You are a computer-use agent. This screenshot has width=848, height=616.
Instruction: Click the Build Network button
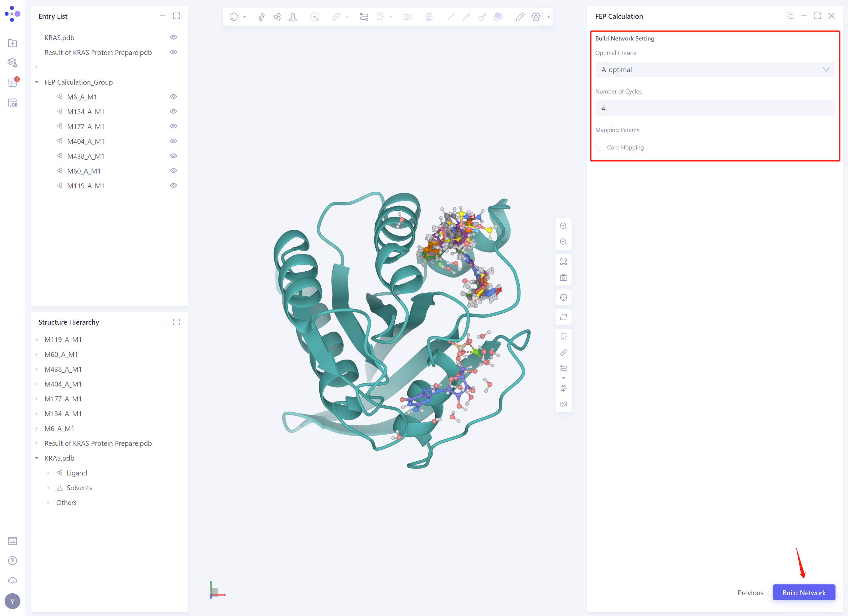(x=804, y=592)
